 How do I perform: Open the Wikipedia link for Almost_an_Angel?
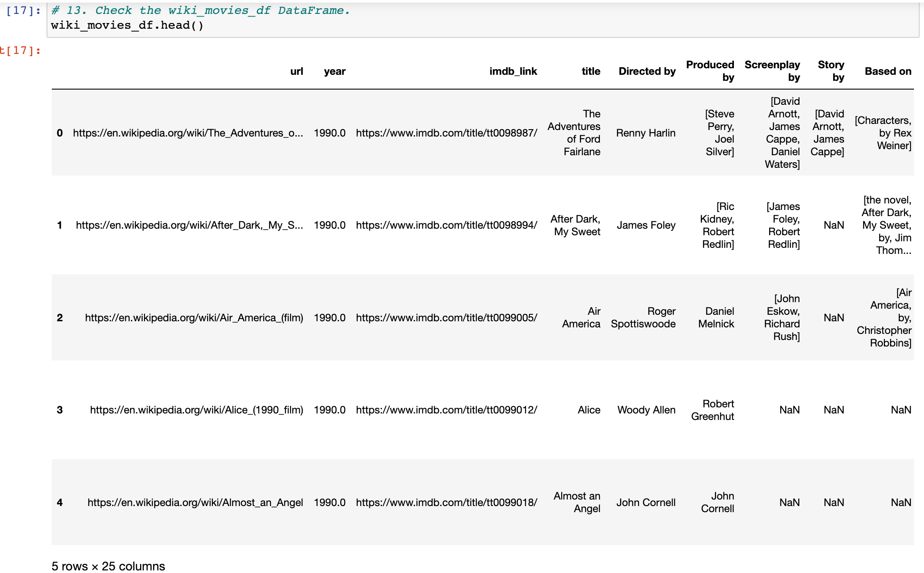point(195,502)
